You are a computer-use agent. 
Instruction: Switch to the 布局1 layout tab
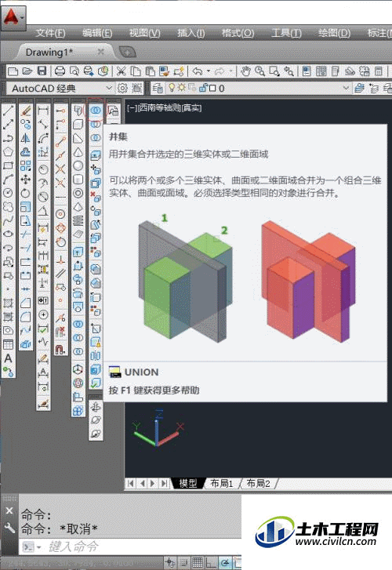[221, 484]
